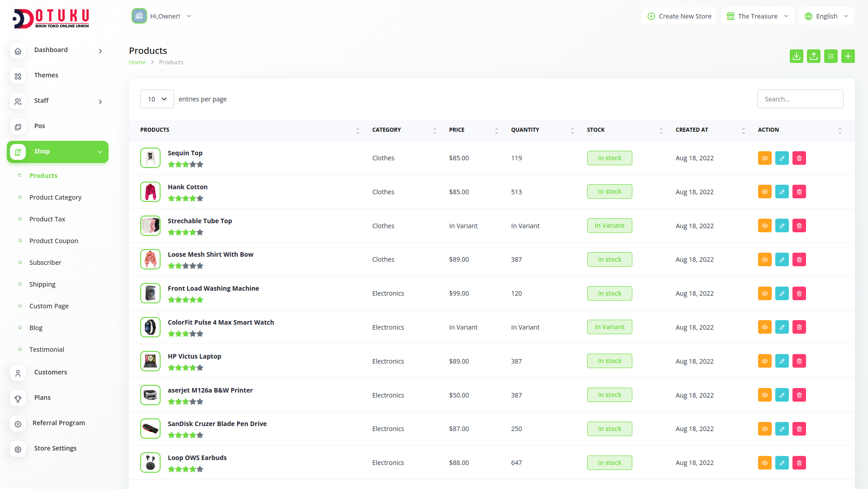868x489 pixels.
Task: Open The Treasure store selector
Action: tap(758, 16)
